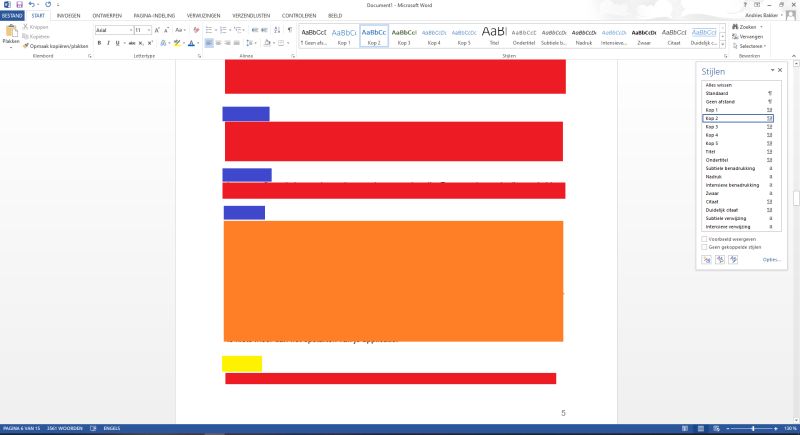Screen dimensions: 800x435
Task: Select Kop 3 in Stijlen pane list
Action: pyautogui.click(x=738, y=126)
